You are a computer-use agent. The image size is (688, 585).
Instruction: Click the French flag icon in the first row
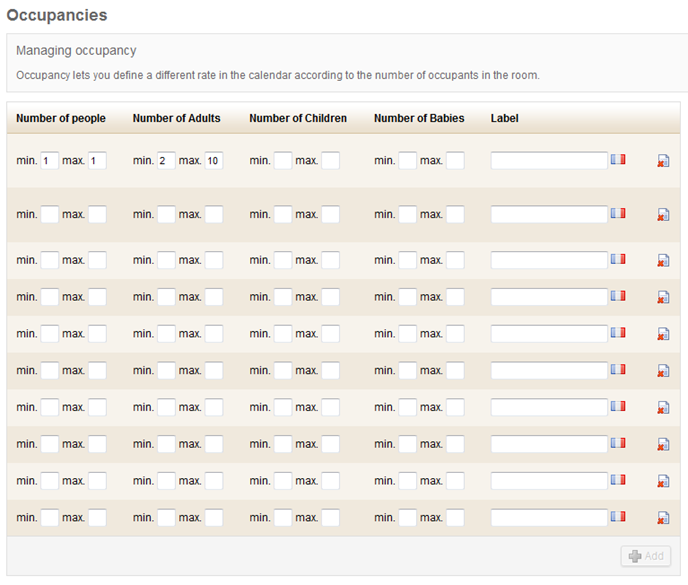pos(618,159)
